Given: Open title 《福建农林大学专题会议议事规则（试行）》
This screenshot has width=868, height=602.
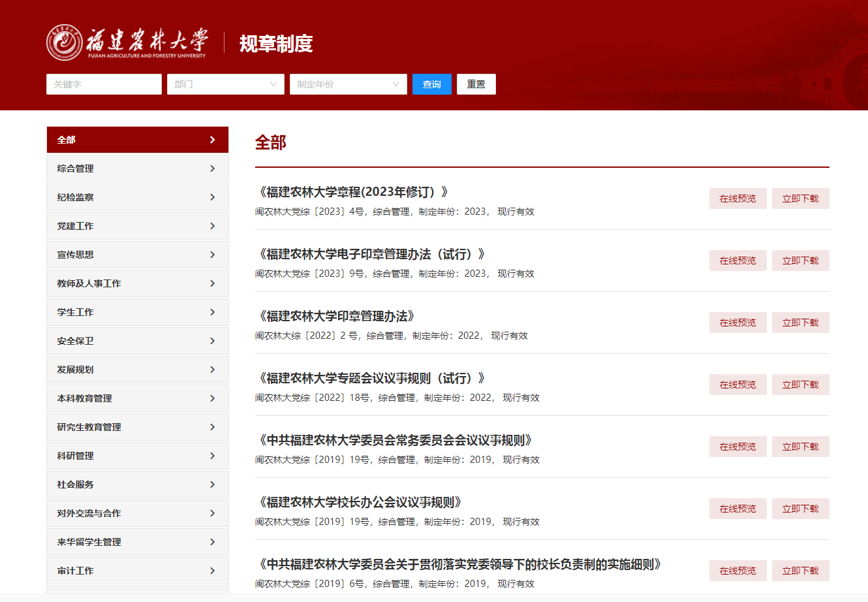Looking at the screenshot, I should click(x=371, y=378).
